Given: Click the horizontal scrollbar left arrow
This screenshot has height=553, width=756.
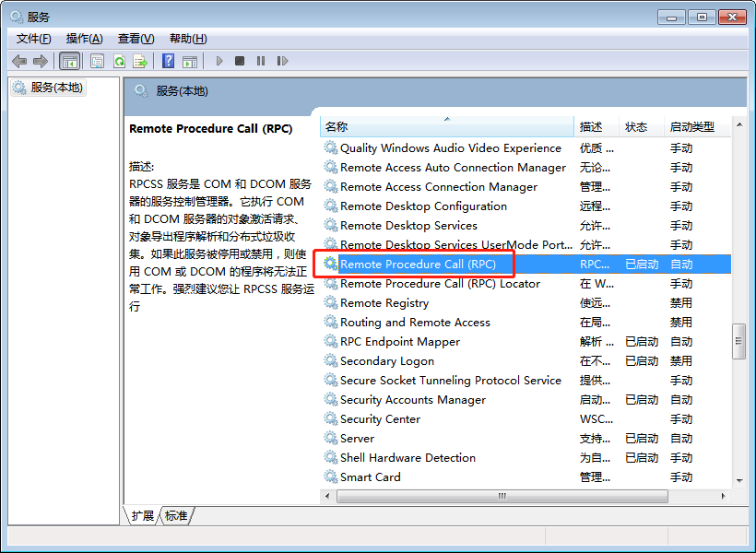Looking at the screenshot, I should 328,496.
